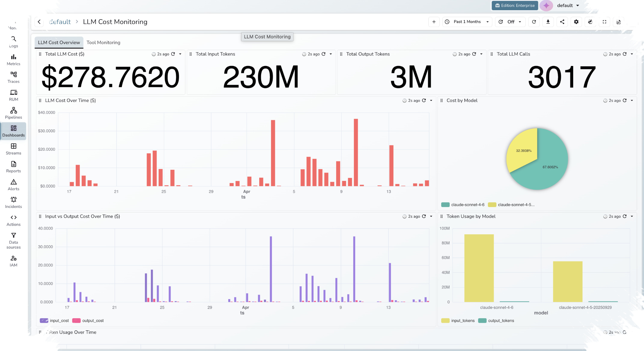Image resolution: width=644 pixels, height=351 pixels.
Task: Click the download dashboard icon
Action: (548, 22)
